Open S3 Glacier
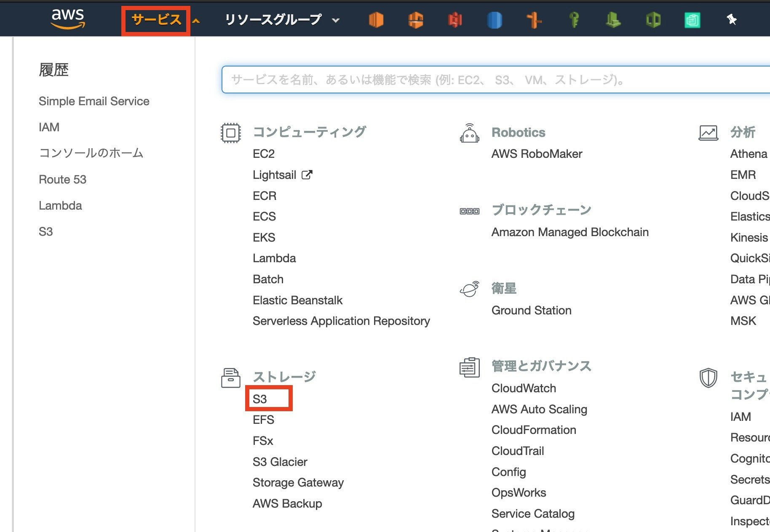This screenshot has width=770, height=532. coord(280,462)
